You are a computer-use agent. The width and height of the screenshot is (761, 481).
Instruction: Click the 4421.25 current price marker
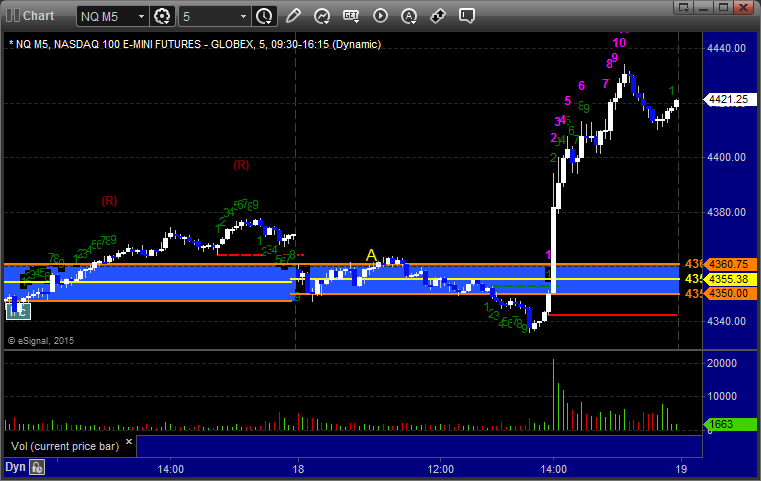click(x=728, y=100)
